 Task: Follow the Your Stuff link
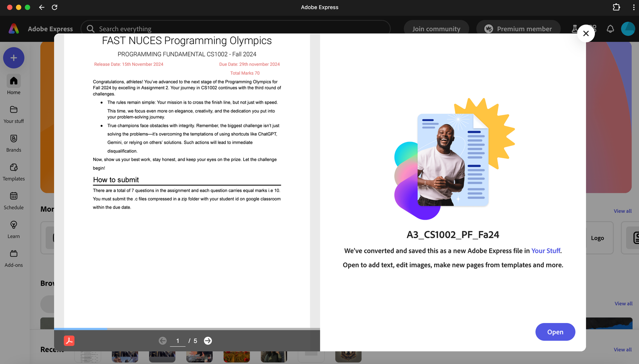click(545, 251)
